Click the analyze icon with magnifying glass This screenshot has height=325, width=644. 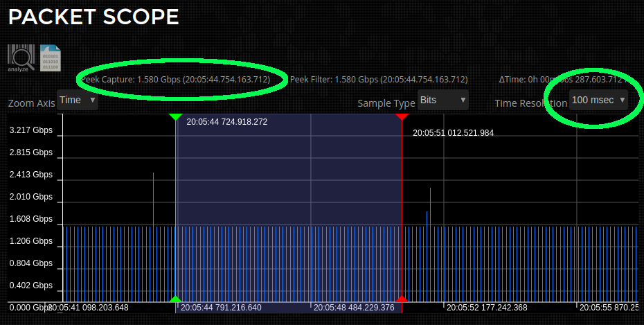19,58
